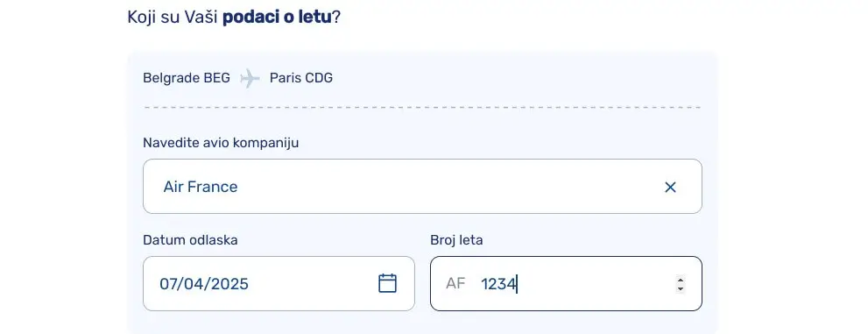Click the AF airline code prefix

455,284
